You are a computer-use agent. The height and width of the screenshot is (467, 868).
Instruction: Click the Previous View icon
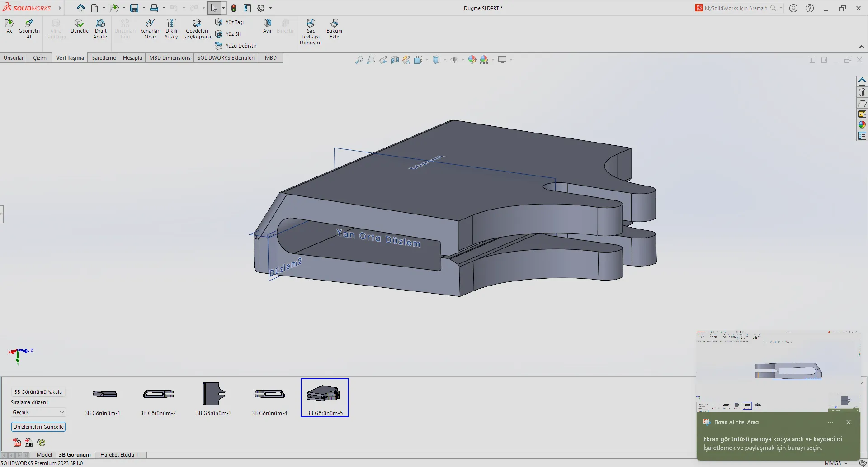click(383, 60)
